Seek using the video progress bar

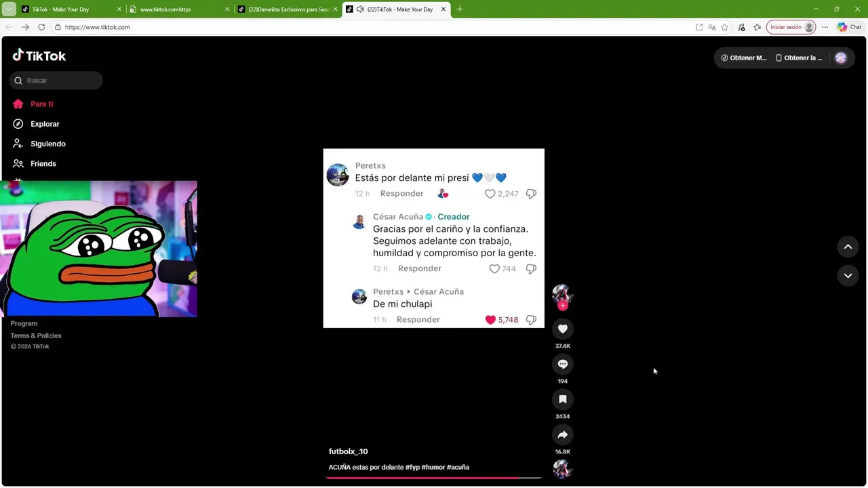(434, 478)
